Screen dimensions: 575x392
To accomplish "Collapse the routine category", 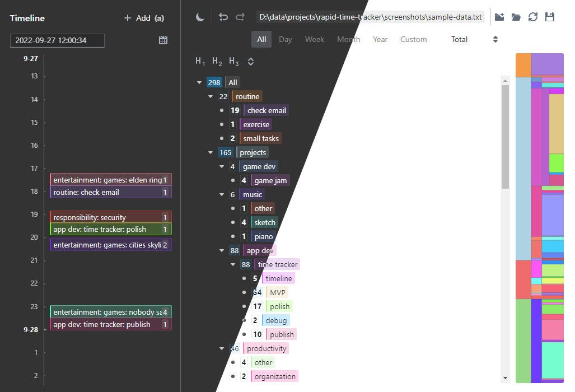I will pos(211,96).
